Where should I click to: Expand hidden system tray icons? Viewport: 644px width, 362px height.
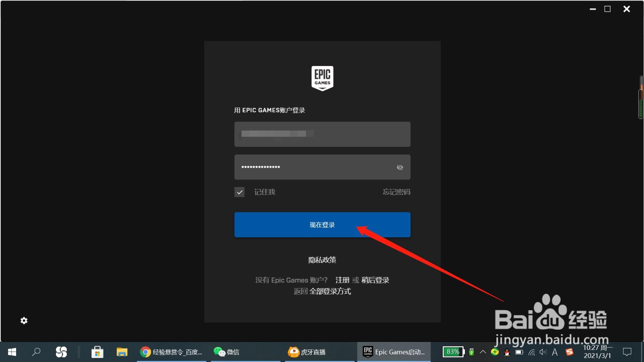click(x=483, y=352)
